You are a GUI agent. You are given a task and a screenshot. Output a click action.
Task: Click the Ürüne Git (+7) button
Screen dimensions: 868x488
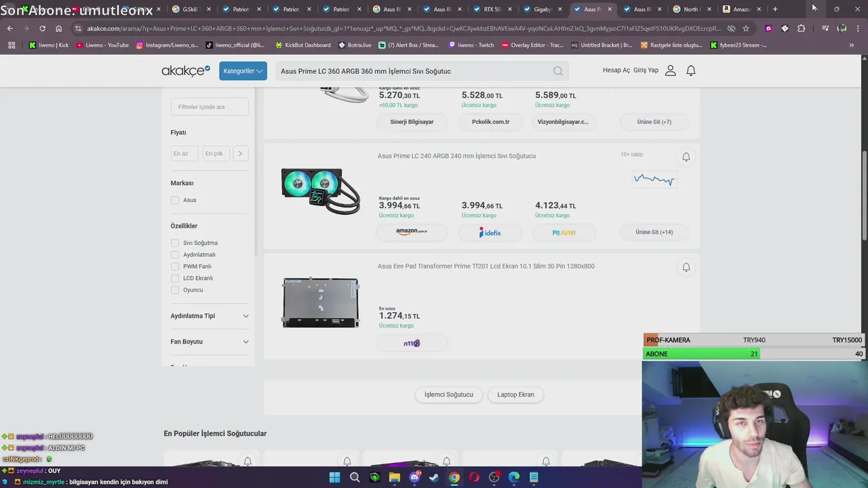[x=654, y=122]
